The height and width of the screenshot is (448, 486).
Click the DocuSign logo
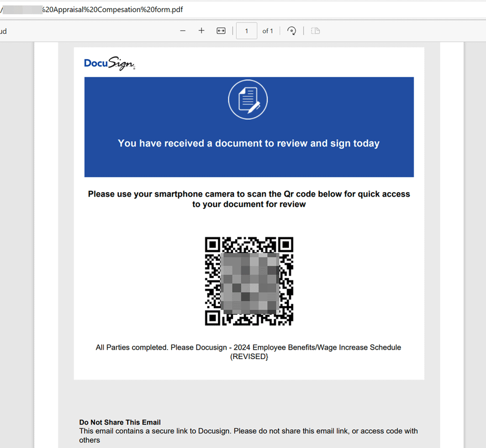tap(110, 63)
